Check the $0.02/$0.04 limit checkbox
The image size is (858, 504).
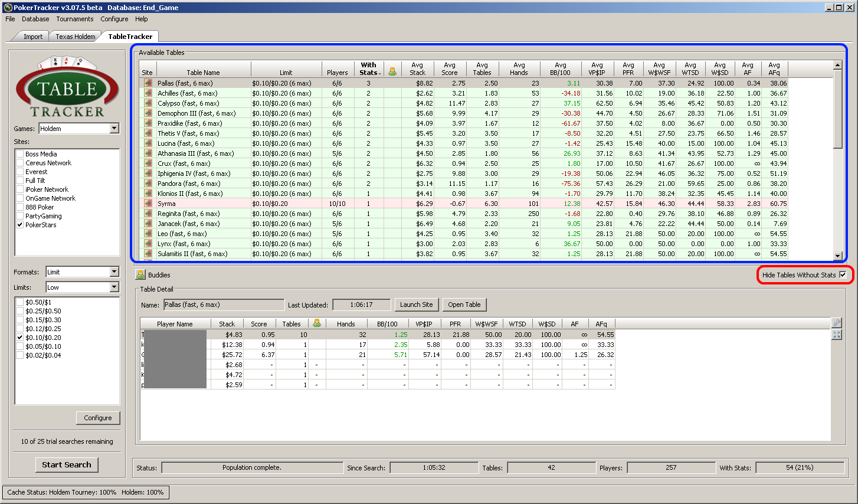pyautogui.click(x=20, y=355)
